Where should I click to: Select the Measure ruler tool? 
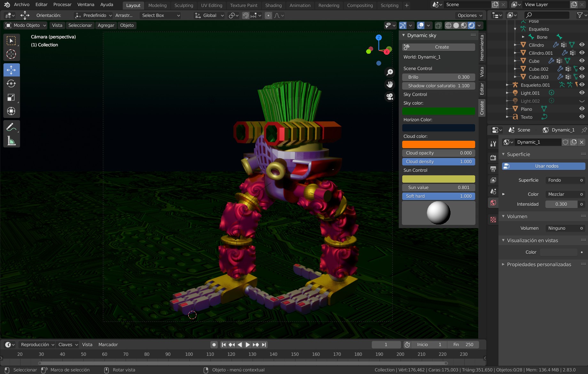point(11,141)
